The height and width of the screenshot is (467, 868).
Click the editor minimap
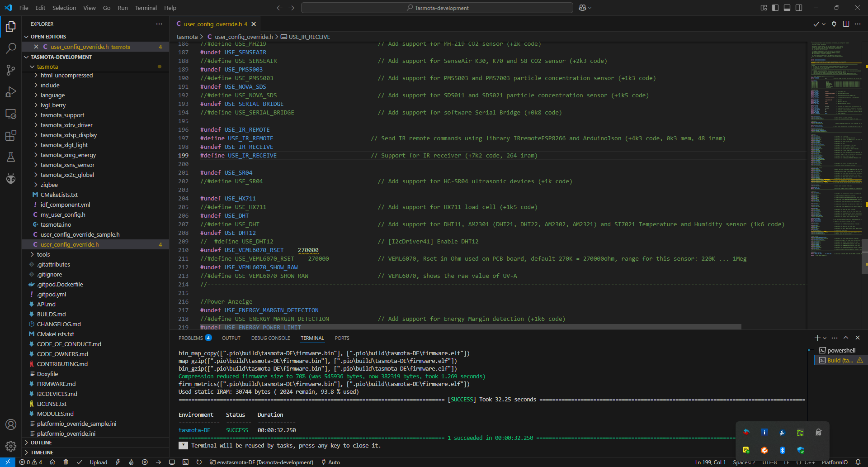click(x=835, y=149)
